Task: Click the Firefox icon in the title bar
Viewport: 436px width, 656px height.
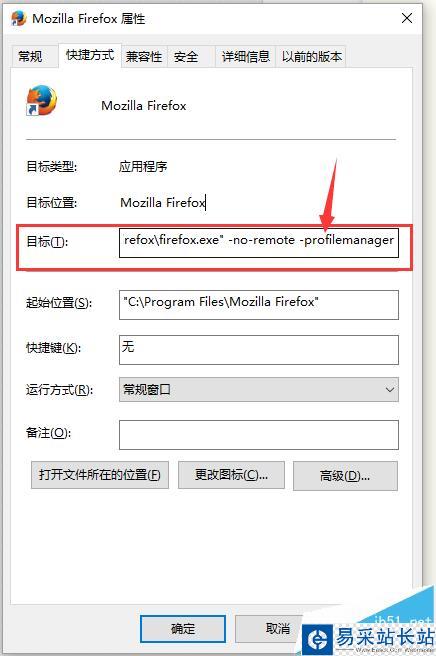Action: pos(19,18)
